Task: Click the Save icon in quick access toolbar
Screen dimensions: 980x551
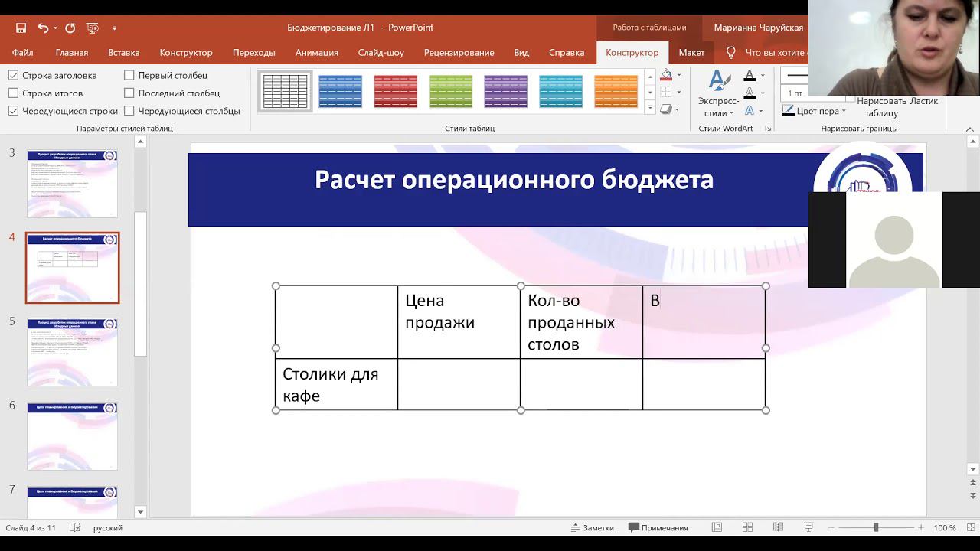Action: tap(21, 28)
